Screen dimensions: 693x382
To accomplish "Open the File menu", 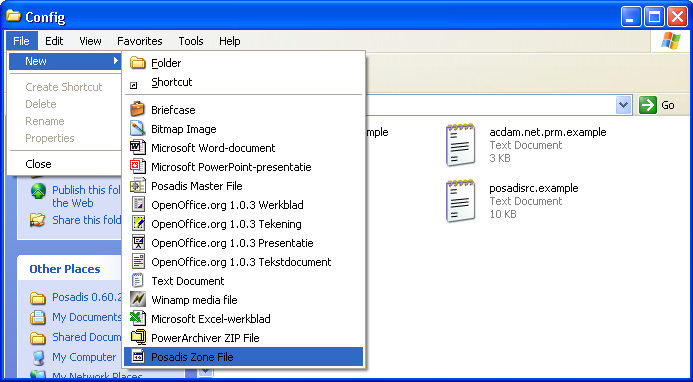I will point(21,41).
